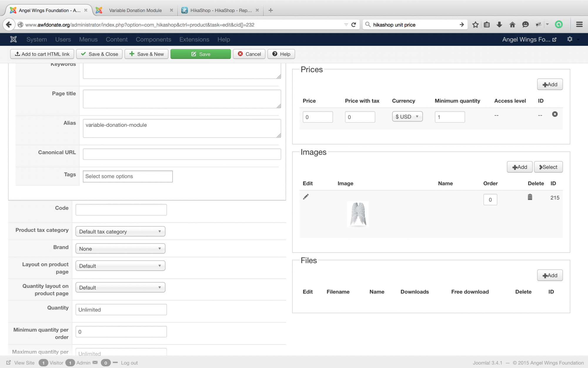Click the bookmark star icon
The image size is (588, 368).
(475, 25)
